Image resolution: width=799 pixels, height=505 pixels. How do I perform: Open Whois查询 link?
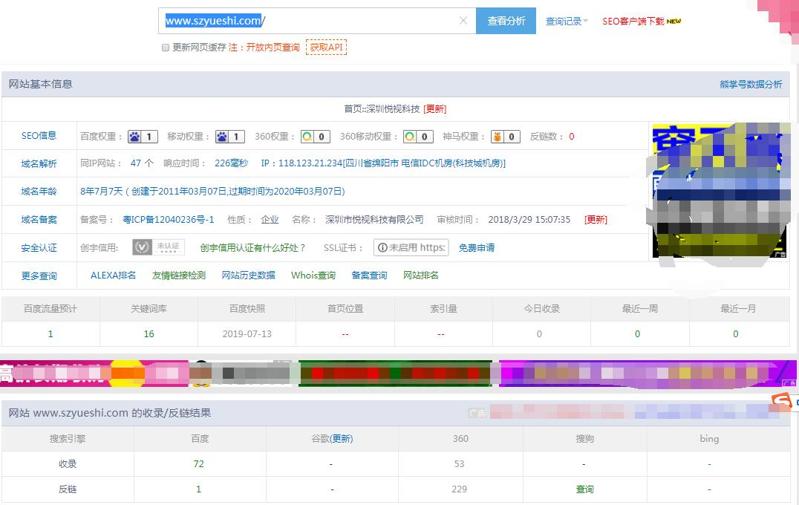[x=313, y=275]
